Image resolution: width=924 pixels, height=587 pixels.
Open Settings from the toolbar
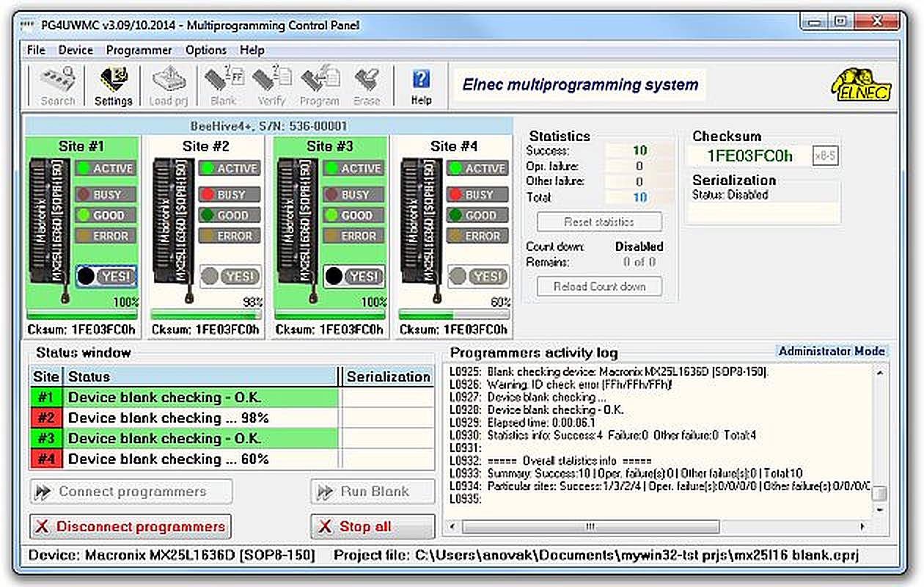click(x=113, y=86)
